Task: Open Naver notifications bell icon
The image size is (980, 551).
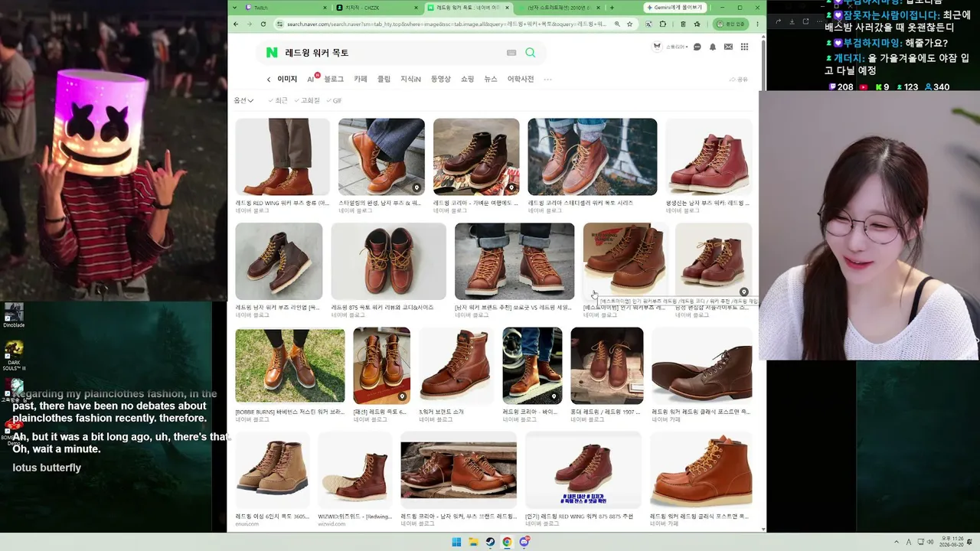Action: click(713, 47)
